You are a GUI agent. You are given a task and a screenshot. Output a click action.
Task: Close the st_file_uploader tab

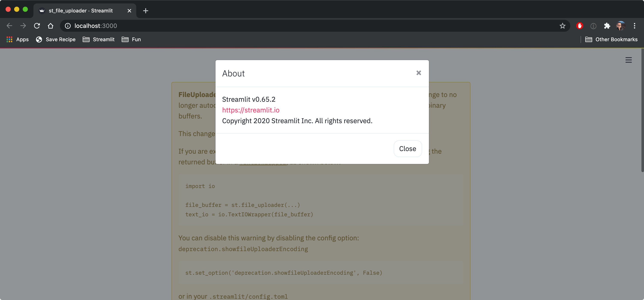point(129,11)
